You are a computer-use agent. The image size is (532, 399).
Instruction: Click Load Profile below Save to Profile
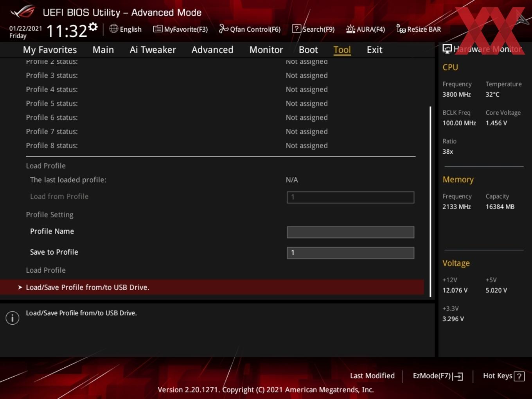tap(46, 270)
